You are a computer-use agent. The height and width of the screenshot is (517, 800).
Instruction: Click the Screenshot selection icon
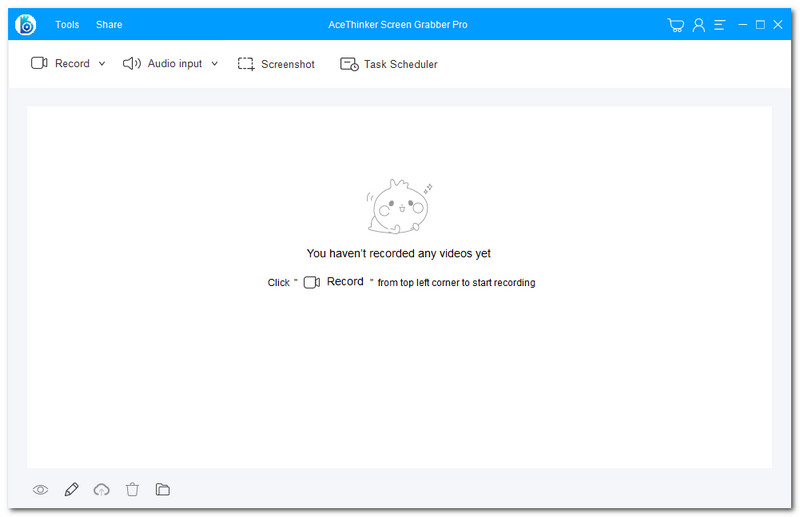(246, 64)
